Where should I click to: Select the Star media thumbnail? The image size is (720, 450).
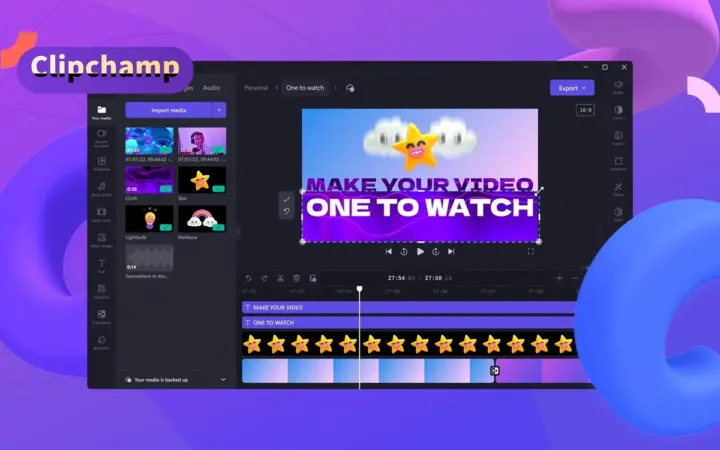[202, 180]
